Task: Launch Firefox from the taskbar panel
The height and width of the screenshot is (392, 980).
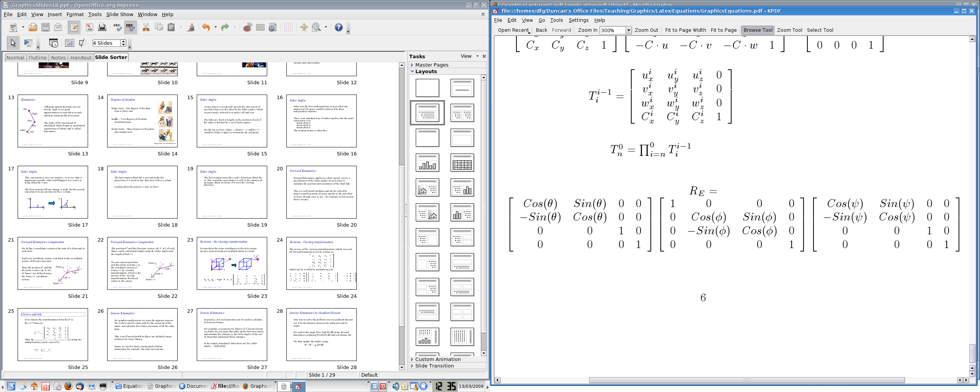Action: (x=68, y=386)
